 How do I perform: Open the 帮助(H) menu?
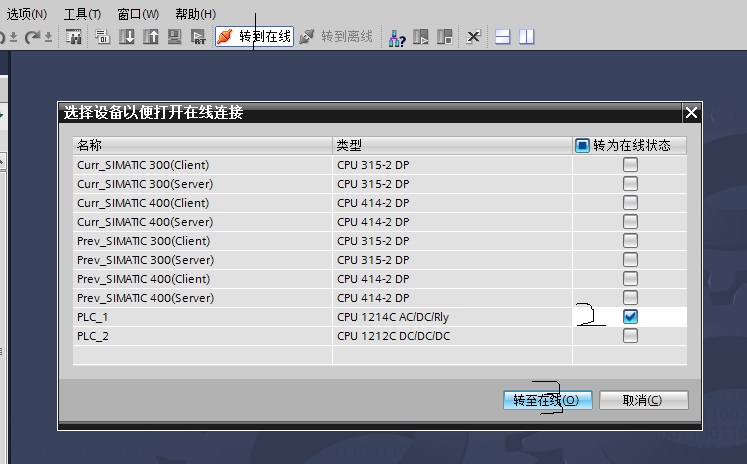point(195,14)
